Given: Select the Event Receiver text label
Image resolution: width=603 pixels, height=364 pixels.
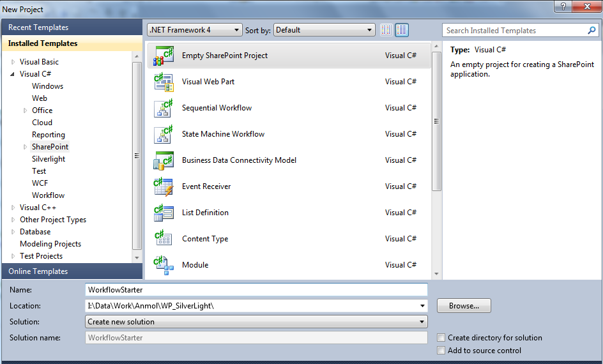Looking at the screenshot, I should (x=206, y=186).
